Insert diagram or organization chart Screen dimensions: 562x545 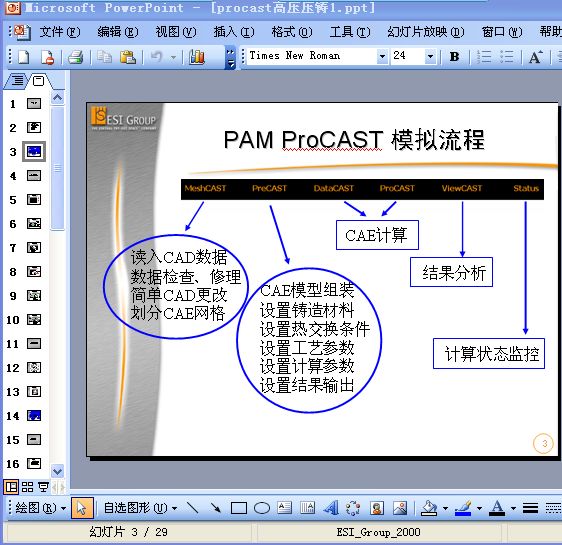[353, 508]
